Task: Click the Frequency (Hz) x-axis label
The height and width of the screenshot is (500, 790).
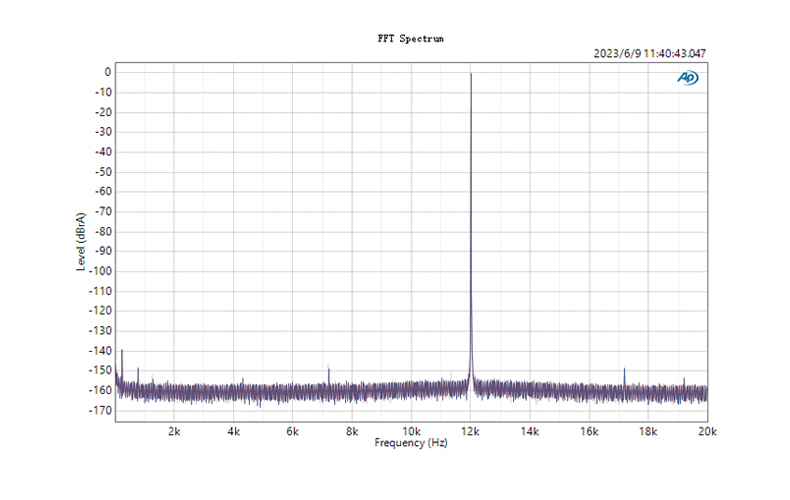Action: pyautogui.click(x=410, y=442)
